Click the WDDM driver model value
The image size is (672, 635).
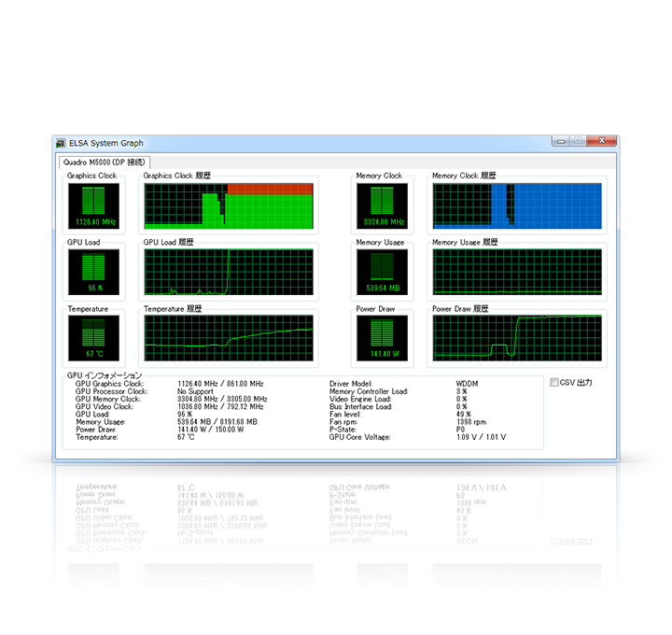[x=468, y=384]
